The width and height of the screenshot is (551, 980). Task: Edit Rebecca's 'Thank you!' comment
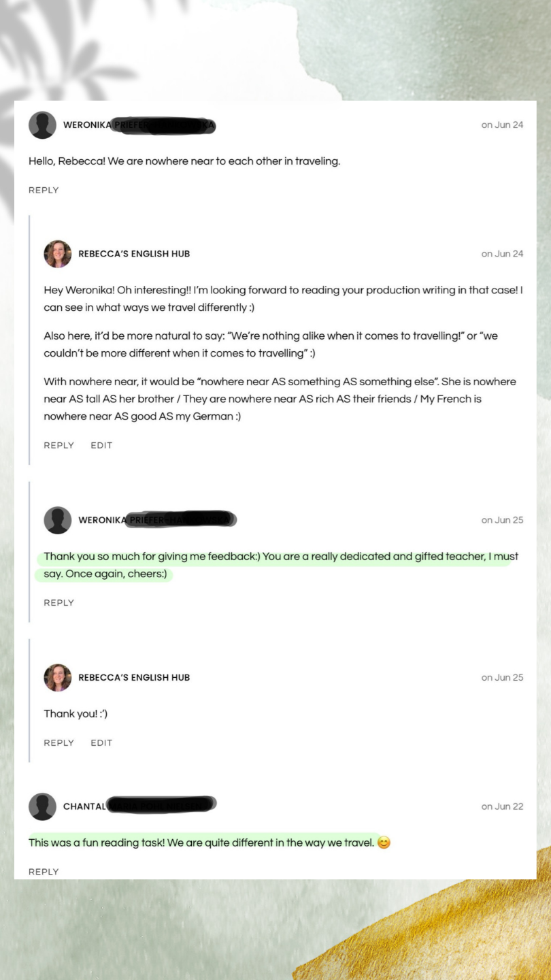click(101, 743)
